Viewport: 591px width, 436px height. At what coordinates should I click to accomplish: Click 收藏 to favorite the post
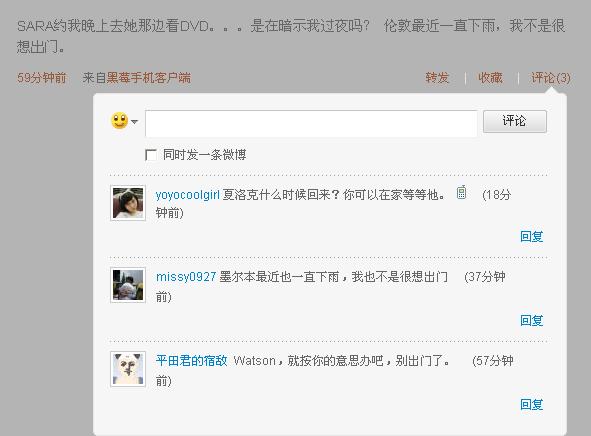[x=490, y=78]
